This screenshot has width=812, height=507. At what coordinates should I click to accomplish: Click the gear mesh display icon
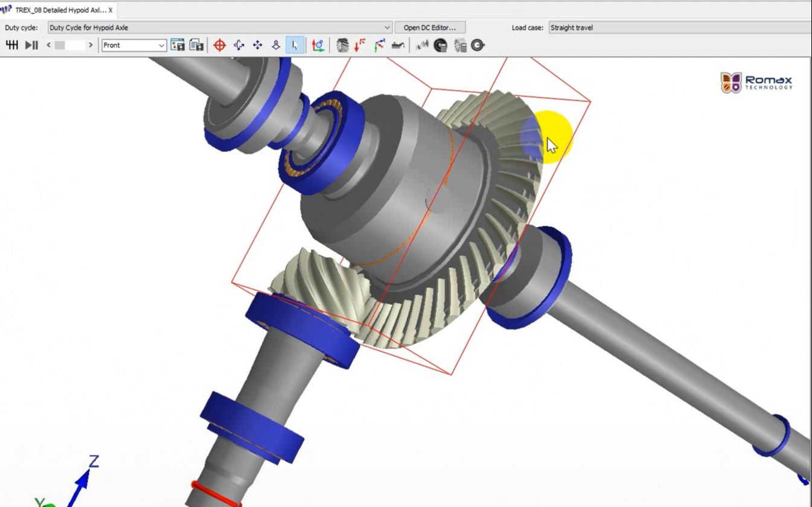pyautogui.click(x=342, y=45)
